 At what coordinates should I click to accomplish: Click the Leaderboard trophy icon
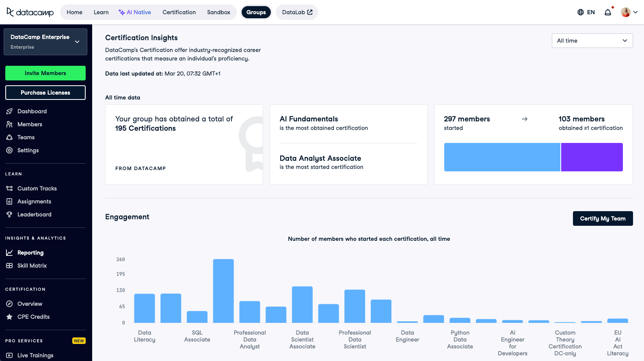[x=9, y=214]
